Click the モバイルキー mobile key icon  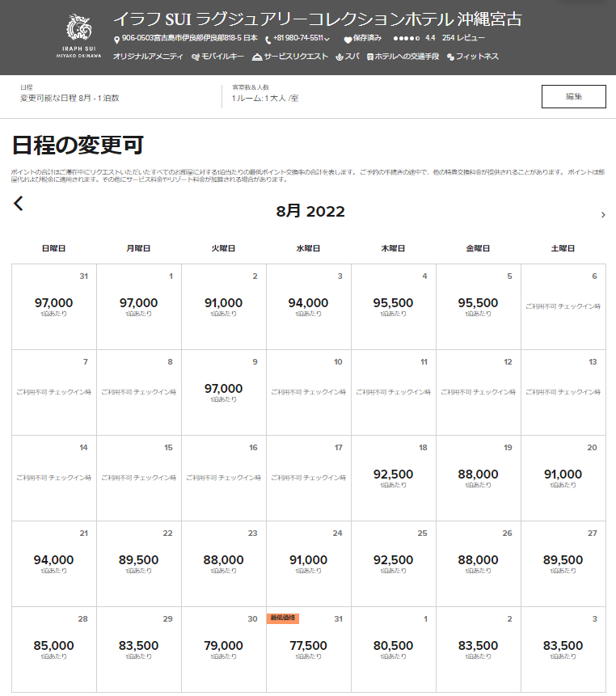(196, 57)
